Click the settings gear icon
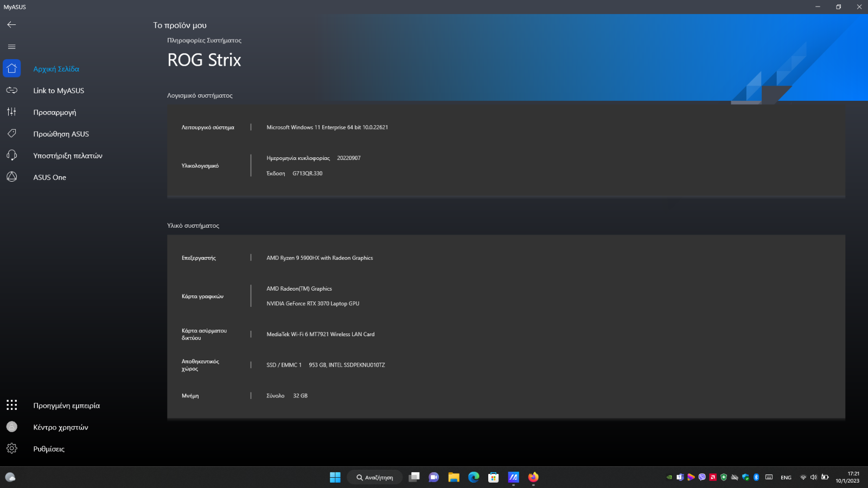The image size is (868, 488). click(11, 448)
